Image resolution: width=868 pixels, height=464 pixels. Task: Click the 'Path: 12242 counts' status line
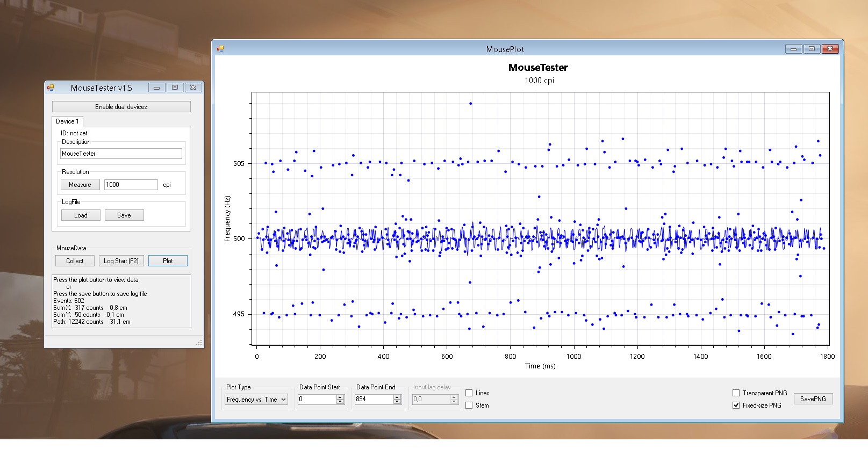92,322
